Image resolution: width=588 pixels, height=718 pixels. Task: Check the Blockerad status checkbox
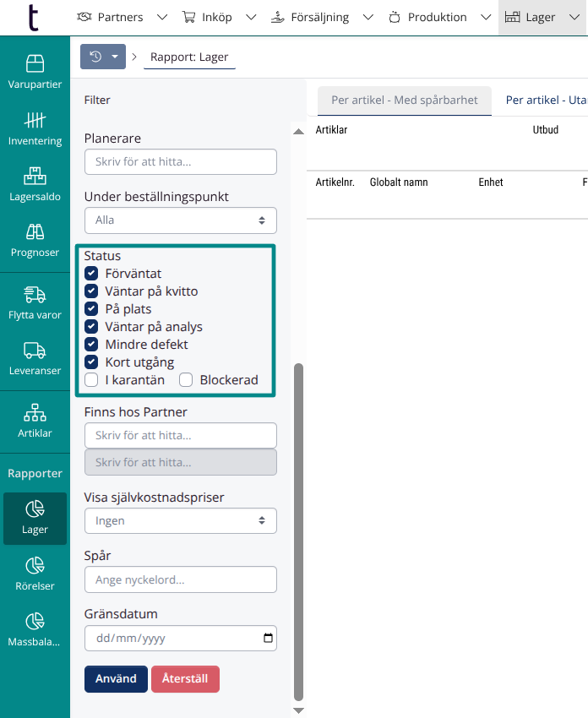tap(187, 380)
